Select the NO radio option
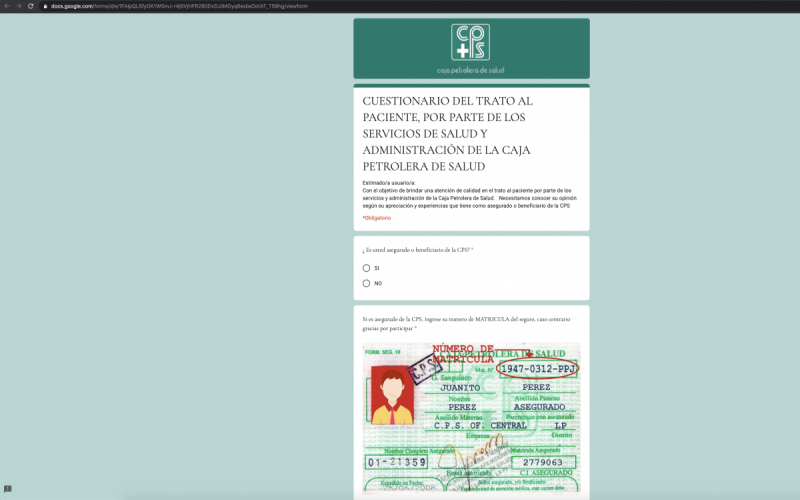The width and height of the screenshot is (800, 500). 366,283
